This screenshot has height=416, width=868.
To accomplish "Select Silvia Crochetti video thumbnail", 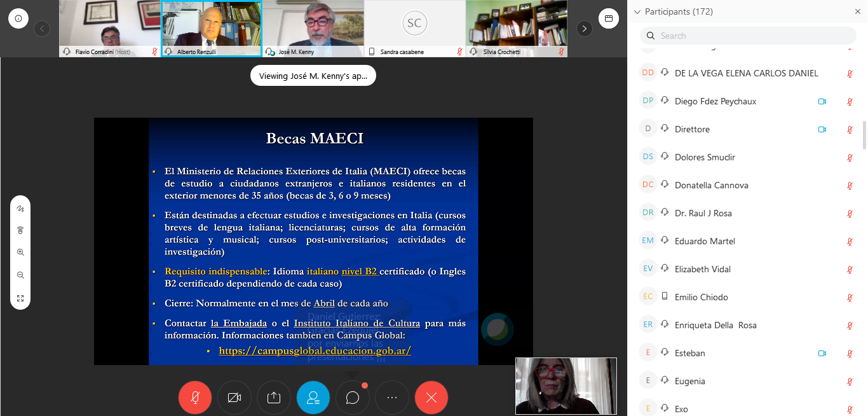I will pos(517,29).
